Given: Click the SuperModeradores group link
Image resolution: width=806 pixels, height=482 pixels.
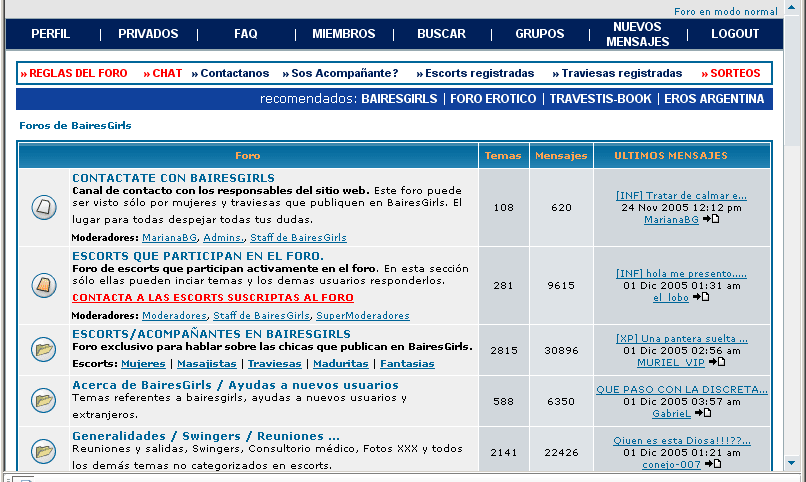Looking at the screenshot, I should [363, 316].
